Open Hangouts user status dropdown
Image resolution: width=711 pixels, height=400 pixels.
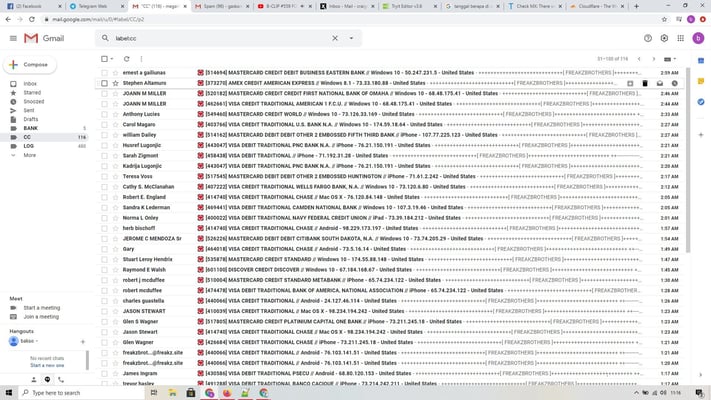[x=36, y=341]
